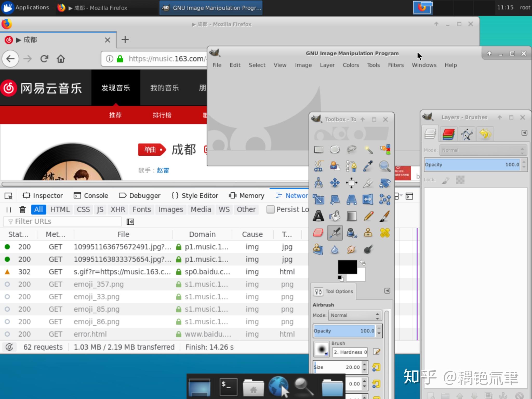The height and width of the screenshot is (399, 532).
Task: Open the Layers panel configuration menu arrow
Action: pyautogui.click(x=524, y=133)
